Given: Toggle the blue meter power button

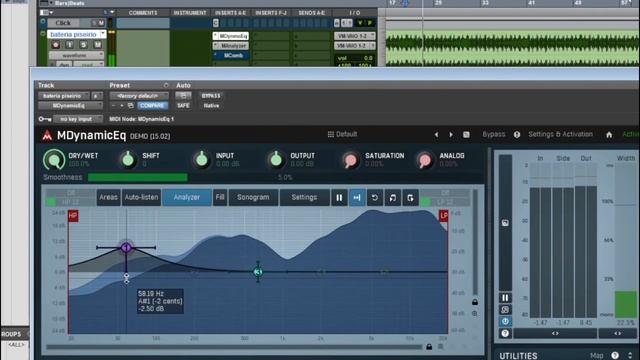Looking at the screenshot, I should 505,321.
